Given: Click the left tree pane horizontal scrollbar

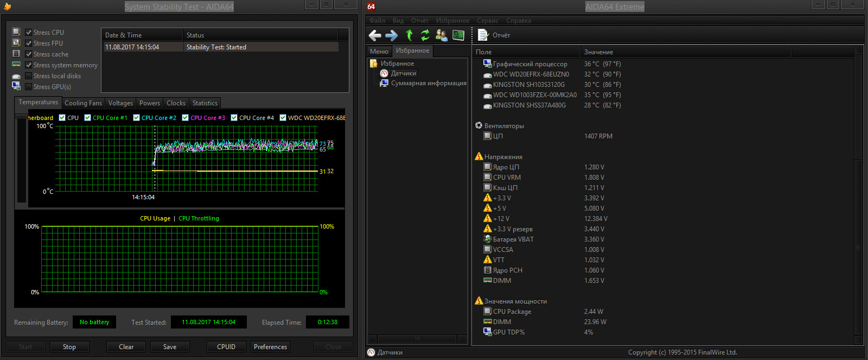Looking at the screenshot, I should tap(417, 338).
